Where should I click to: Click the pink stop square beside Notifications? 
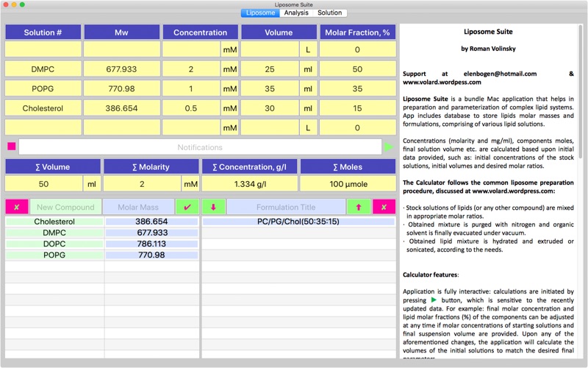(x=12, y=146)
